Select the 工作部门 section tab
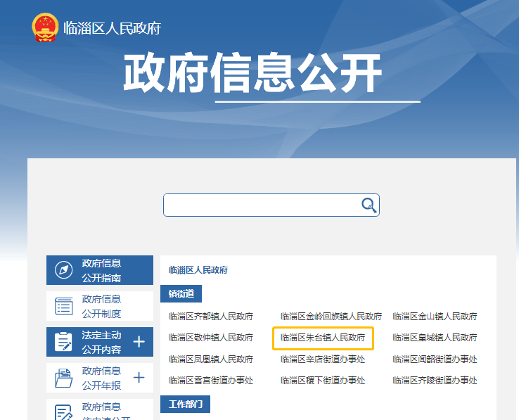This screenshot has width=519, height=420. tap(185, 404)
